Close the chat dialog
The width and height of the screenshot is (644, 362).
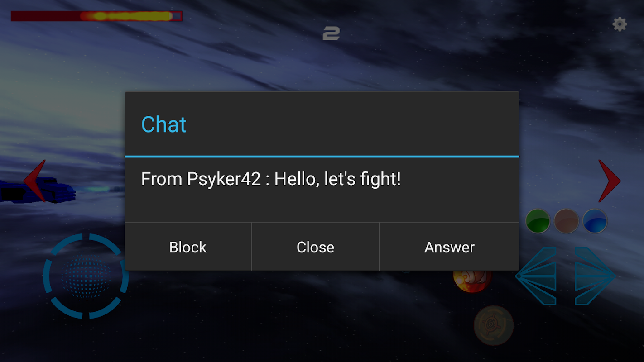[315, 247]
